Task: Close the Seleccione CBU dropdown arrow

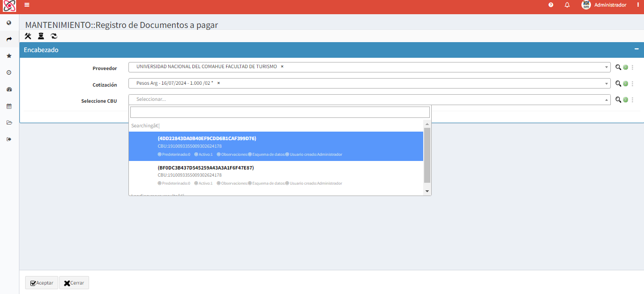Action: pos(607,99)
